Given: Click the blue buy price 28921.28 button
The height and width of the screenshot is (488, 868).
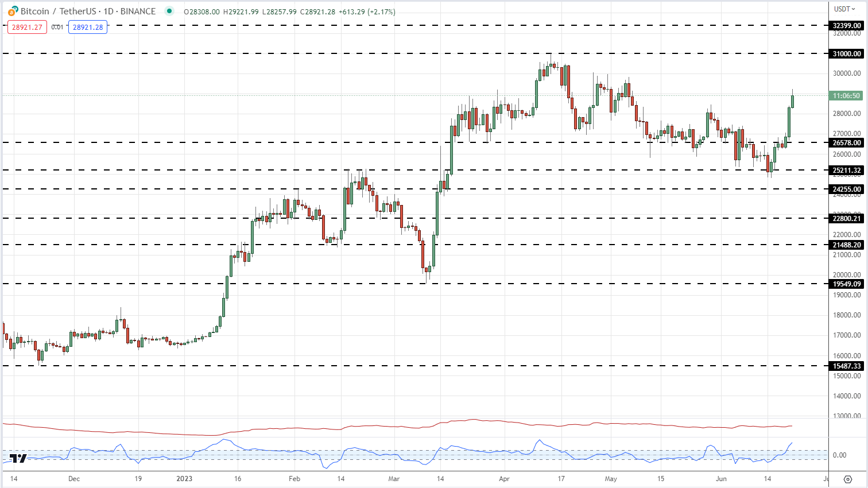Looking at the screenshot, I should (x=88, y=27).
